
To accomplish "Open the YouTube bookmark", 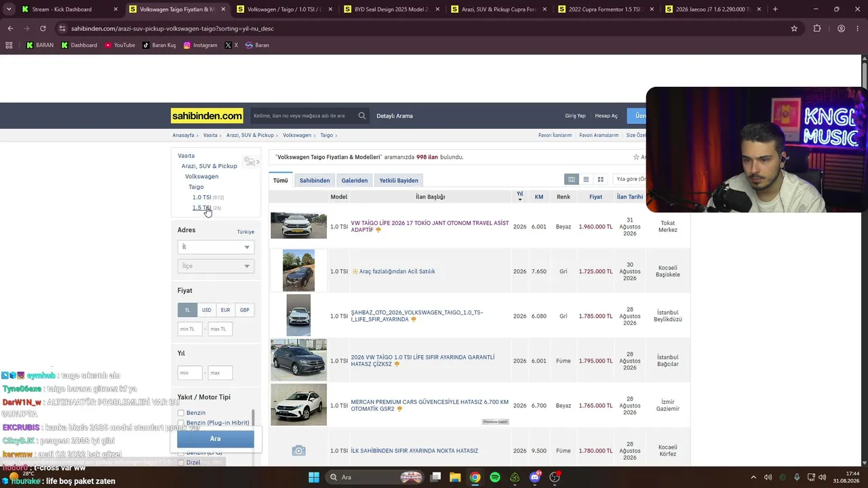I will click(119, 45).
